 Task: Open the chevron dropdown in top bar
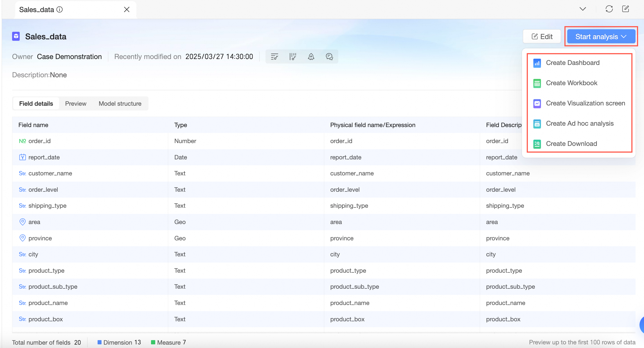coord(583,9)
